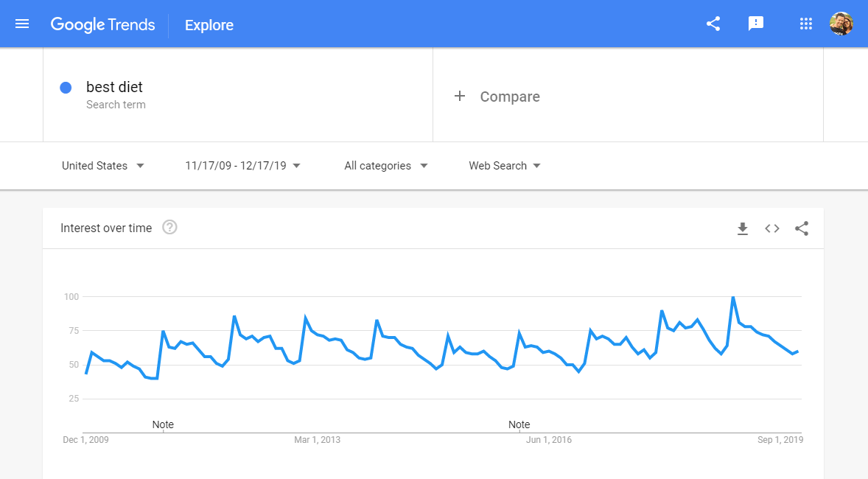868x479 pixels.
Task: Share the Interest over time chart
Action: (x=802, y=228)
